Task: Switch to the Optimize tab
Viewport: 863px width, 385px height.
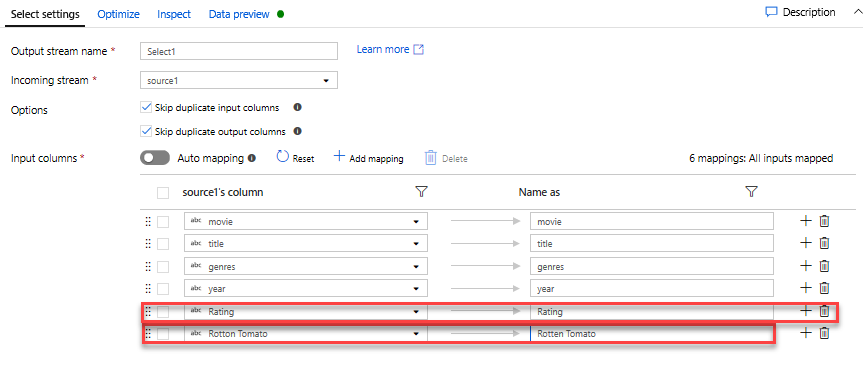Action: point(118,14)
